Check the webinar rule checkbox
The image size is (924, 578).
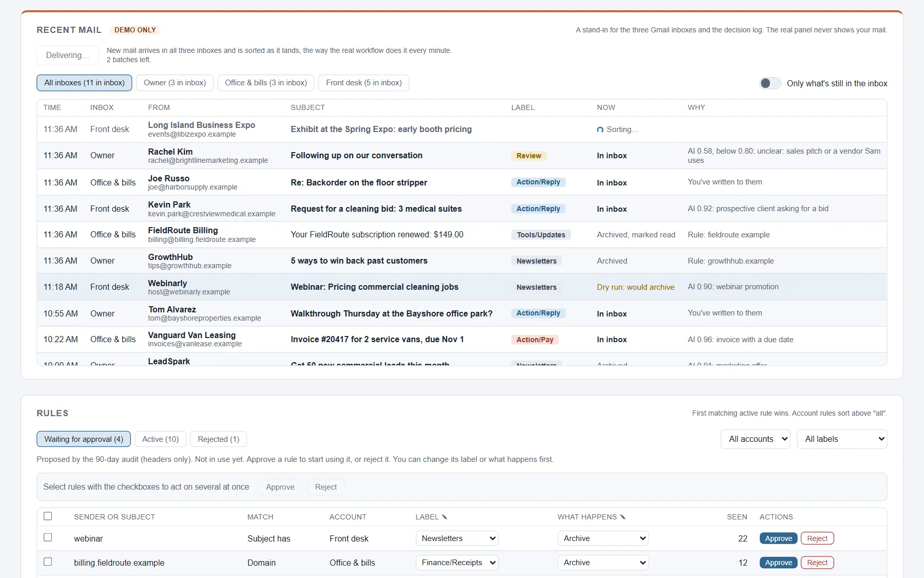[x=48, y=537]
